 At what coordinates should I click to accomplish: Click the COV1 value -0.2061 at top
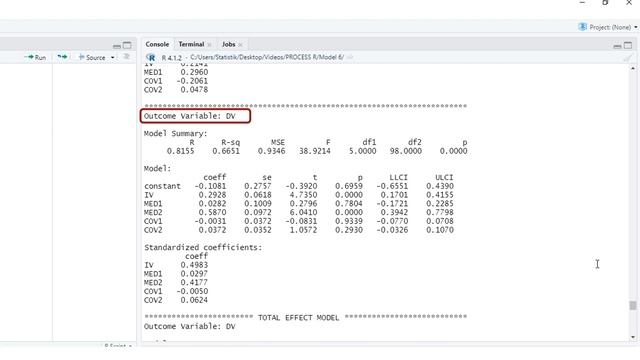tap(192, 81)
